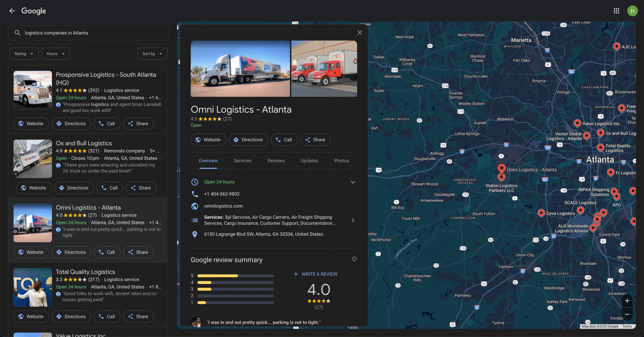This screenshot has width=644, height=337.
Task: Click the phone number +1 404-362-9802
Action: coord(222,194)
